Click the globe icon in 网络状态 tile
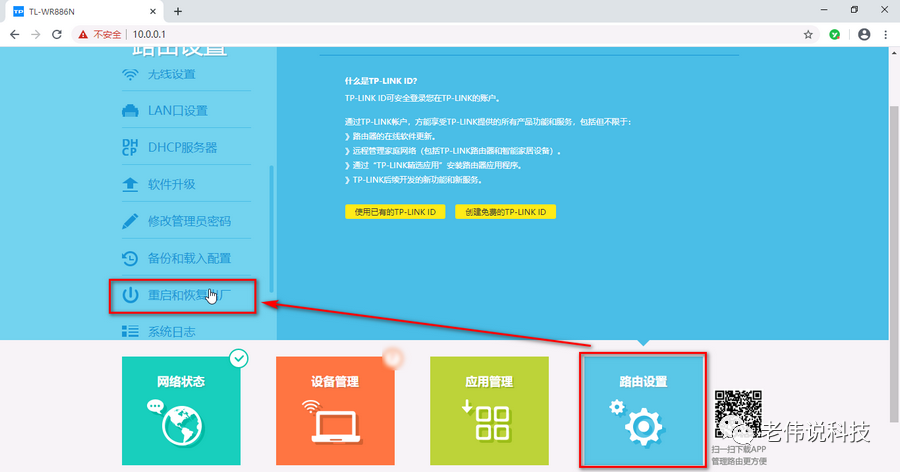 point(181,426)
